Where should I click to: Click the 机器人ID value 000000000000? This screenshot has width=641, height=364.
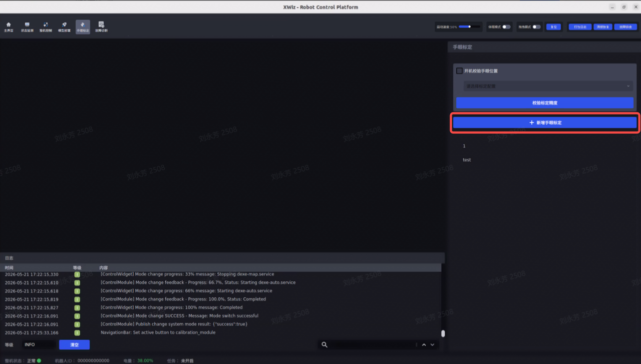pos(93,360)
